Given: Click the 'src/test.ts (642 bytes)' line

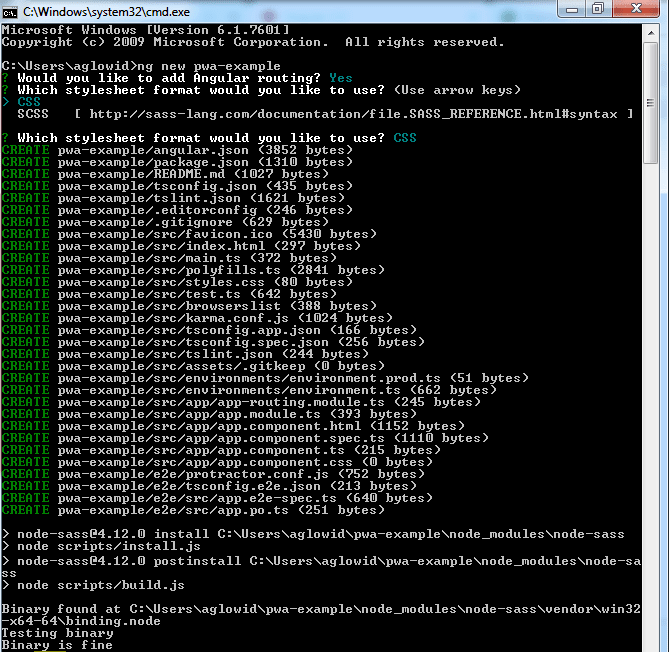Looking at the screenshot, I should [169, 294].
